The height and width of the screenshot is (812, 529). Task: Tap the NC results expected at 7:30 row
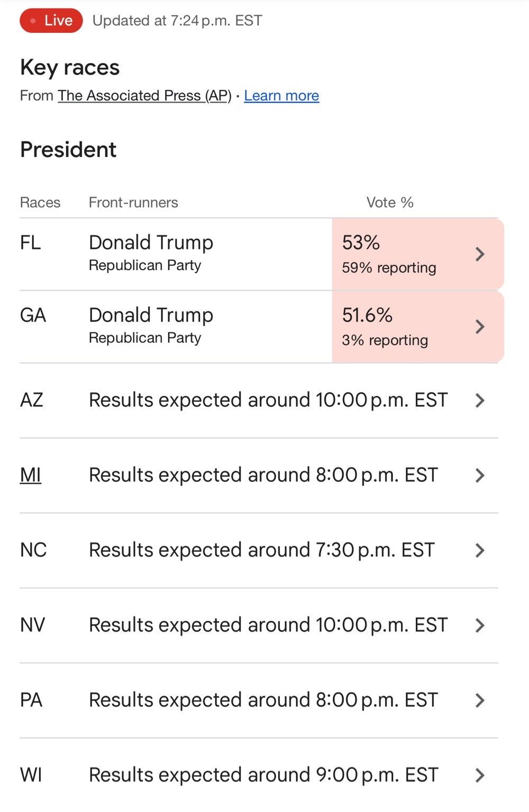click(259, 551)
